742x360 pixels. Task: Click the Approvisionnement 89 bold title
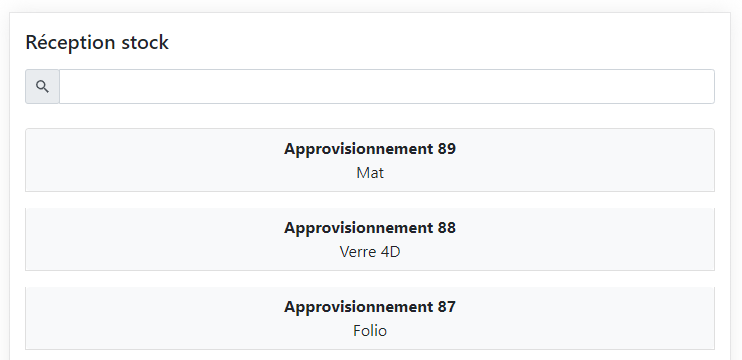370,149
